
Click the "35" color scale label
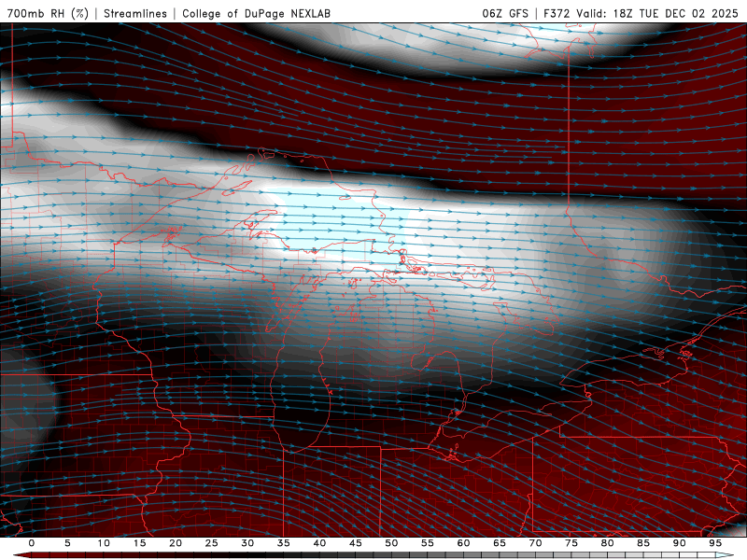click(284, 543)
